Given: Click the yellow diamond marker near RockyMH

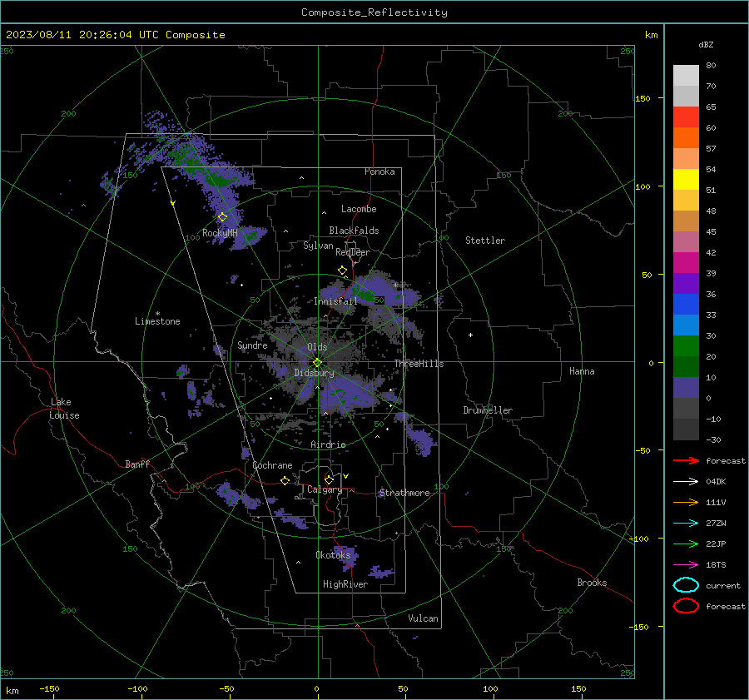Looking at the screenshot, I should [222, 217].
